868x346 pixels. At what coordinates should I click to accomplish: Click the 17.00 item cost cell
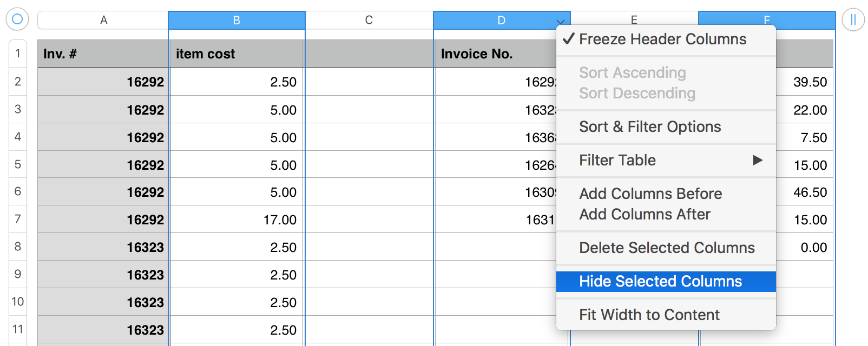point(236,219)
